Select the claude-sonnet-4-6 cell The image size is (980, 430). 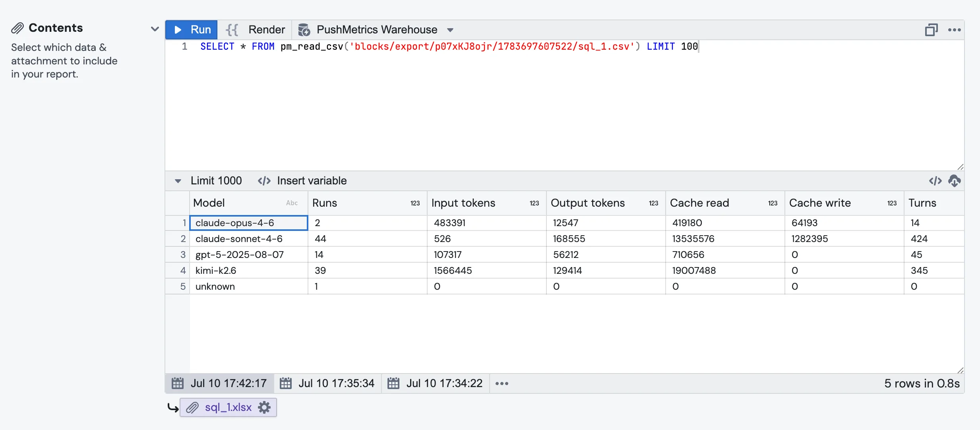click(x=249, y=239)
